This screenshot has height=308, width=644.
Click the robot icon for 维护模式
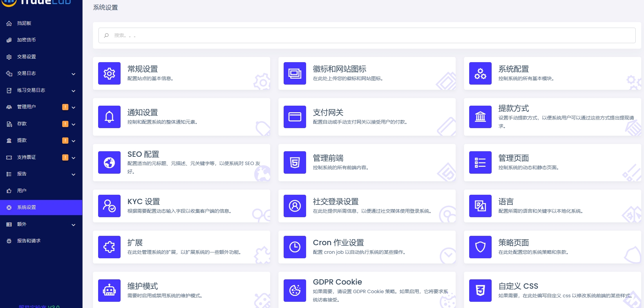(x=109, y=291)
